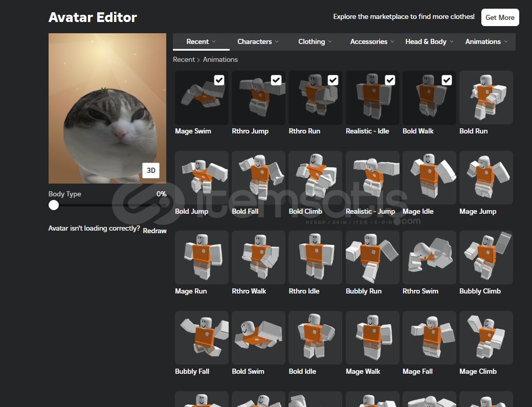
Task: Choose the Rthro Swim animation thumbnail
Action: 429,257
